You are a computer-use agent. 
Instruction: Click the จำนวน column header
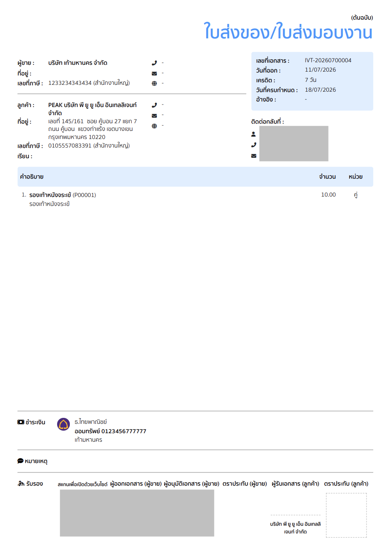coord(327,177)
